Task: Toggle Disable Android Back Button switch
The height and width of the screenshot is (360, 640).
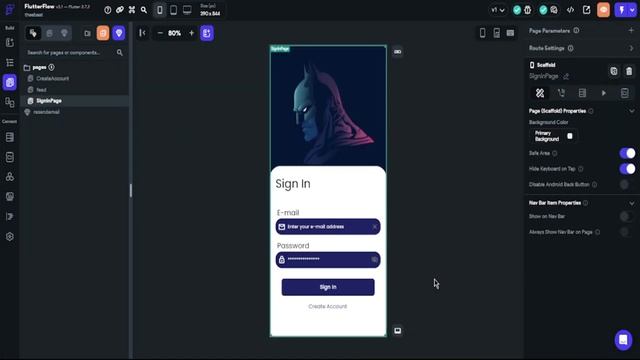Action: [627, 184]
